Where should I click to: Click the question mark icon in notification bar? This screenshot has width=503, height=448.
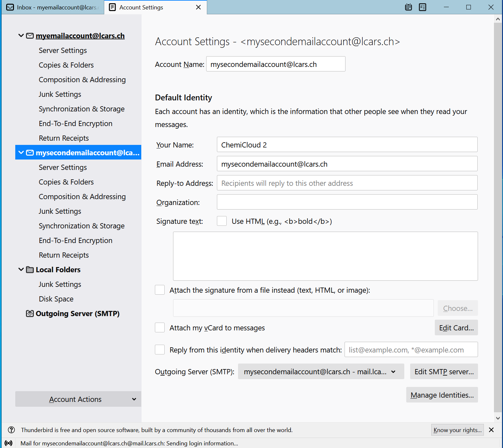[x=11, y=430]
